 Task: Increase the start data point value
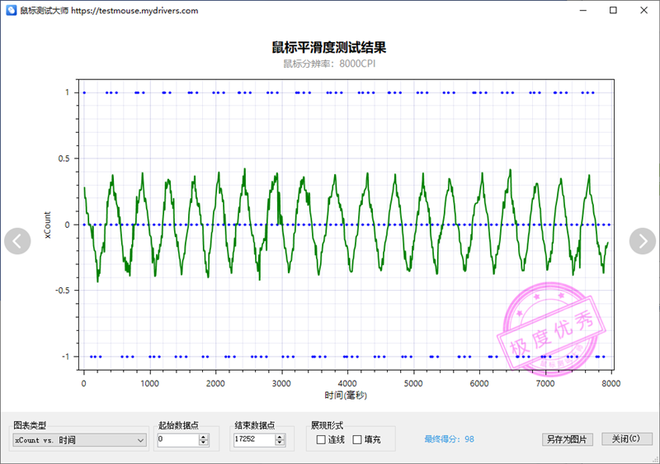click(x=204, y=436)
